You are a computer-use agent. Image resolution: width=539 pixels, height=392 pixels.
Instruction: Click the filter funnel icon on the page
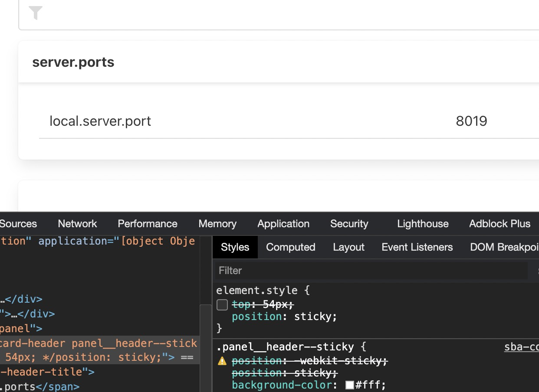coord(36,13)
